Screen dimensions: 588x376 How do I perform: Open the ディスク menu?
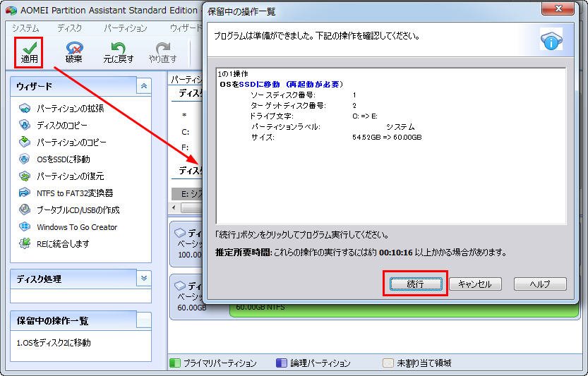[x=69, y=28]
